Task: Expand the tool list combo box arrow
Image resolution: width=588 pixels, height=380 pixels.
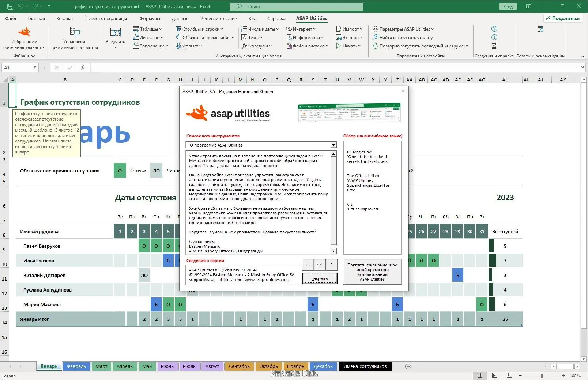Action: 333,145
